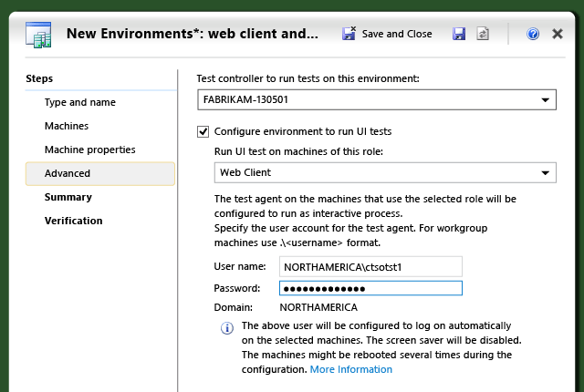Open the More Information link

(351, 369)
